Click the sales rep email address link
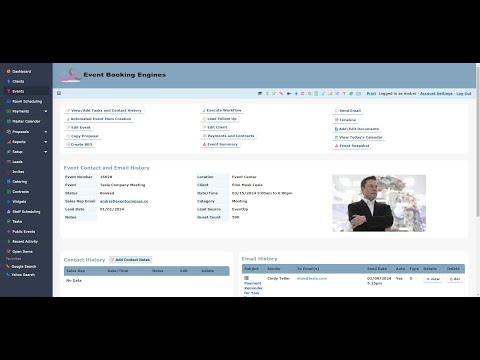Viewport: 480px width, 360px height. 124,201
